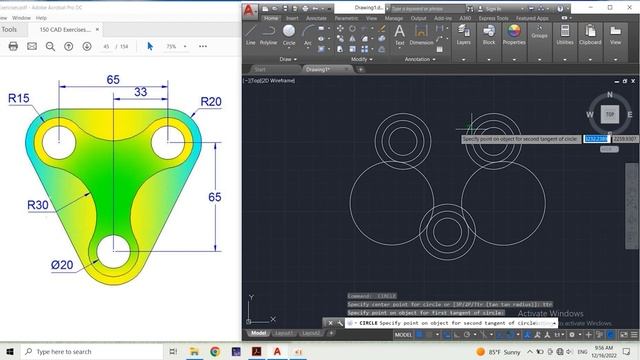Select the Polyline tool in the Draw panel
The height and width of the screenshot is (360, 640).
click(x=268, y=35)
